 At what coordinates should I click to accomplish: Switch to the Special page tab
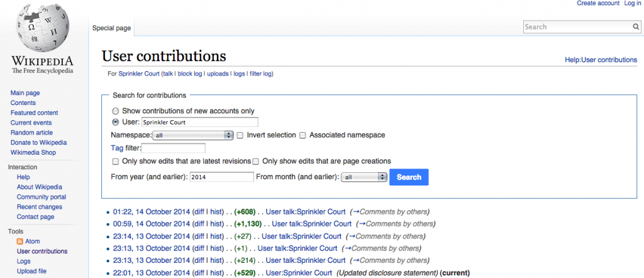click(111, 28)
